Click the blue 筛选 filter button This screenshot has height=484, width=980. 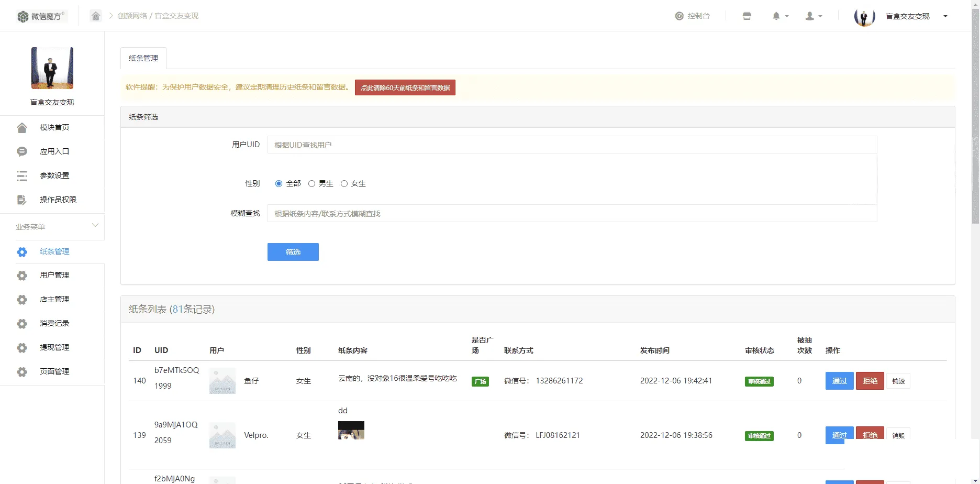pos(293,252)
